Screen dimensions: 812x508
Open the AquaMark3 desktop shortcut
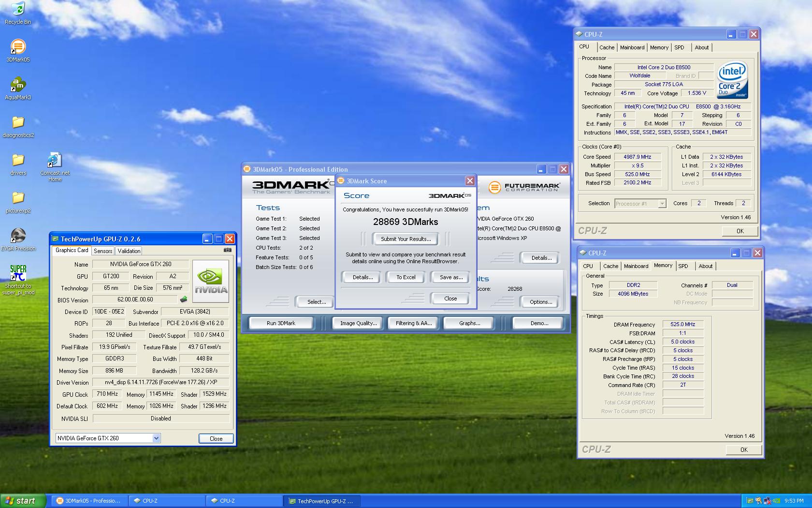click(18, 88)
